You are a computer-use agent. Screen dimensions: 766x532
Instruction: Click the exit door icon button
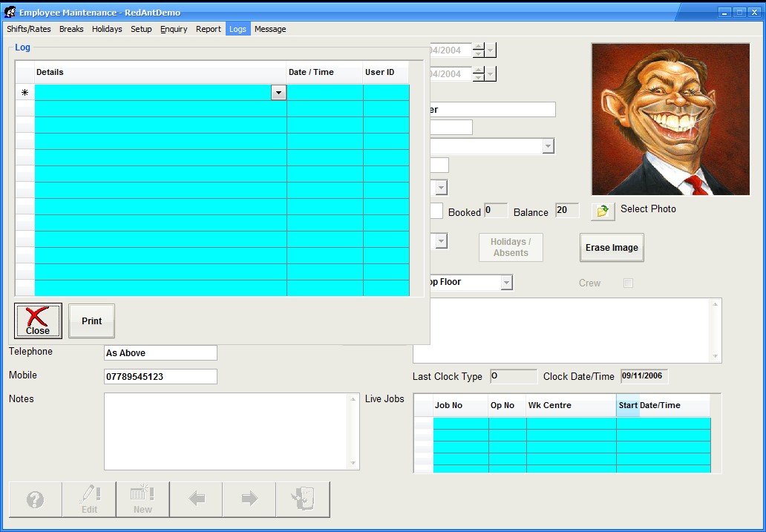click(303, 499)
